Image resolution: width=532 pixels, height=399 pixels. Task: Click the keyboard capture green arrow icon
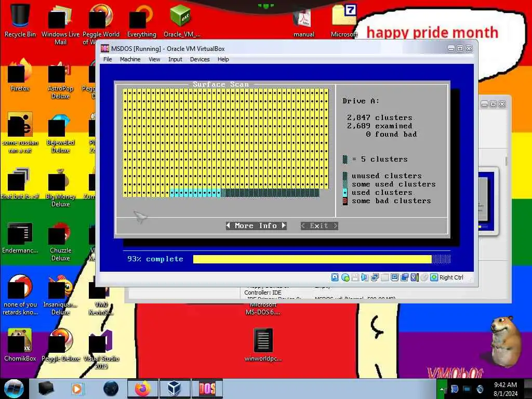coord(434,277)
